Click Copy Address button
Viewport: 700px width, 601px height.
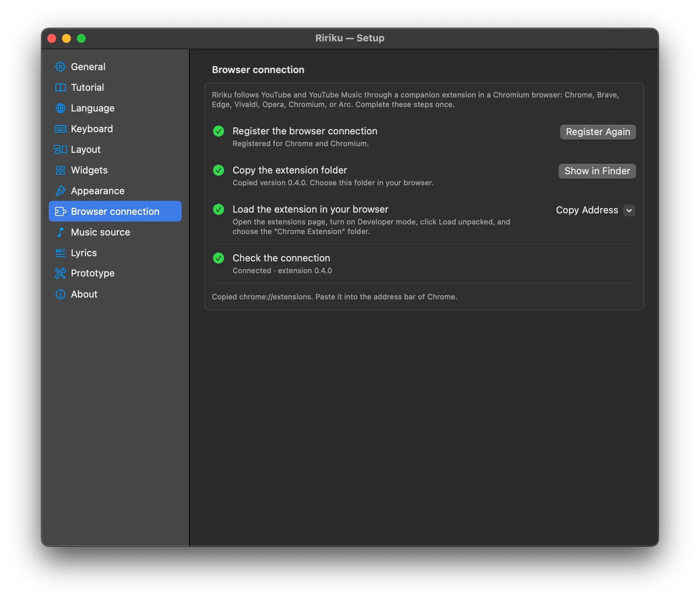tap(587, 210)
